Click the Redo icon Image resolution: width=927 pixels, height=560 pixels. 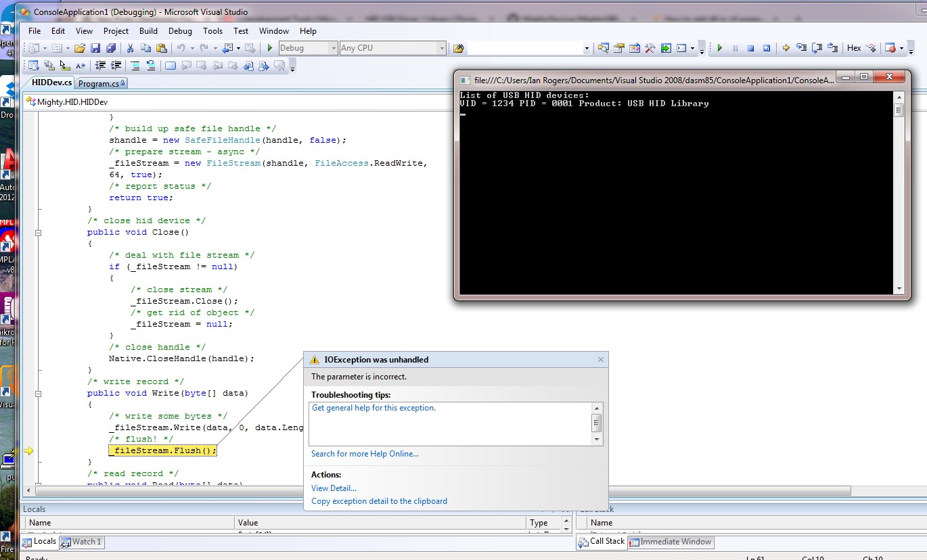pos(204,48)
